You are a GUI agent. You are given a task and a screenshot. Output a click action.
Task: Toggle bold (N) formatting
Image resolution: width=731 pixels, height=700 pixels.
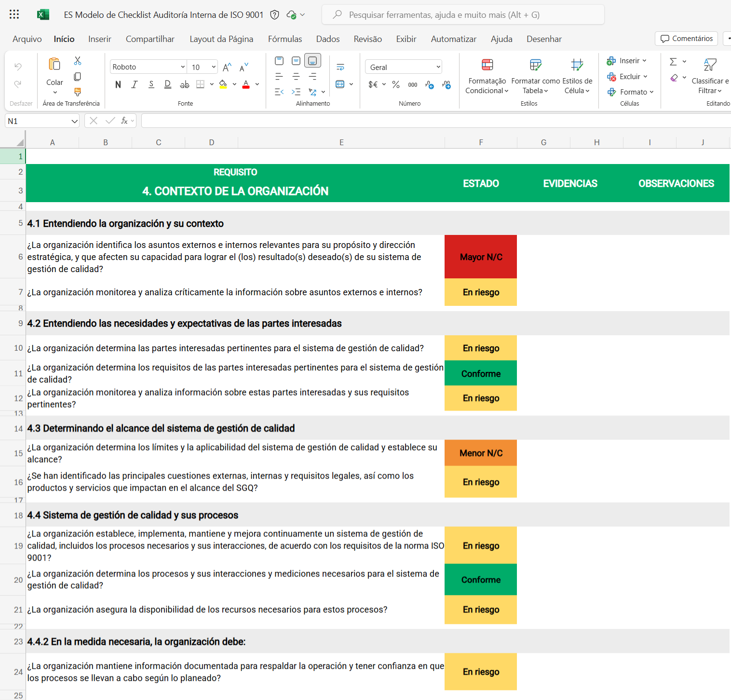click(x=118, y=85)
